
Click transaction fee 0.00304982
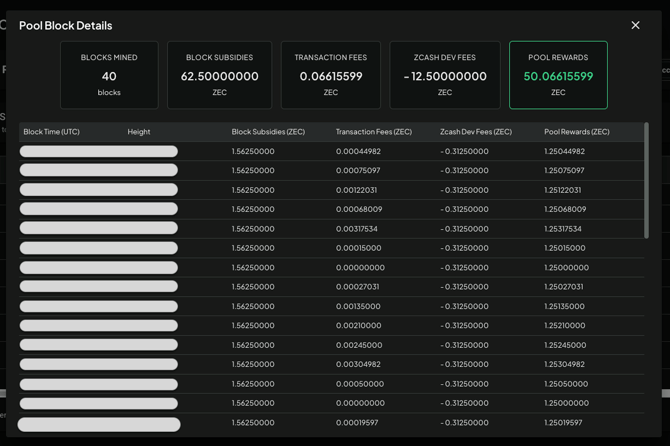(358, 364)
